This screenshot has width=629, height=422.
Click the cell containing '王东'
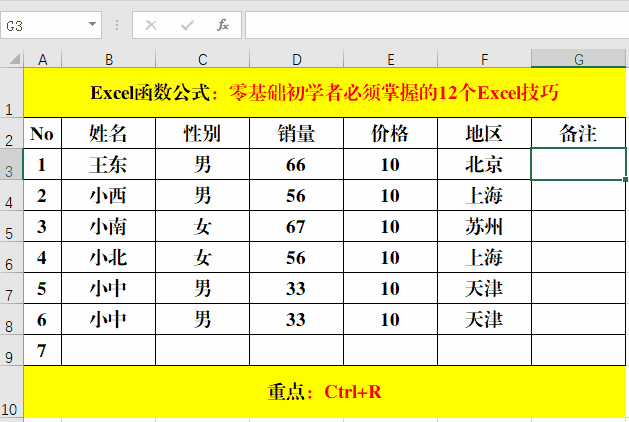click(x=108, y=164)
